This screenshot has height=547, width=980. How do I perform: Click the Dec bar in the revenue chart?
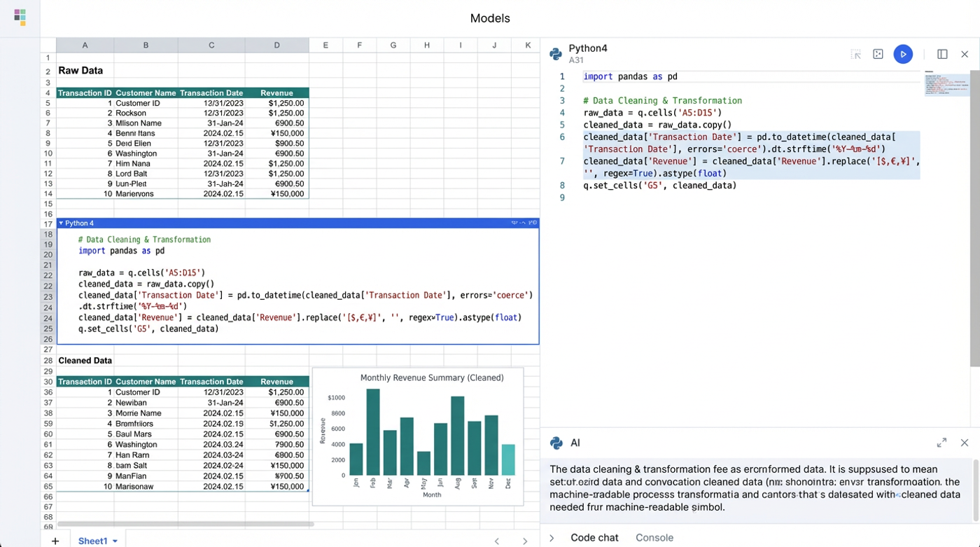pyautogui.click(x=508, y=460)
